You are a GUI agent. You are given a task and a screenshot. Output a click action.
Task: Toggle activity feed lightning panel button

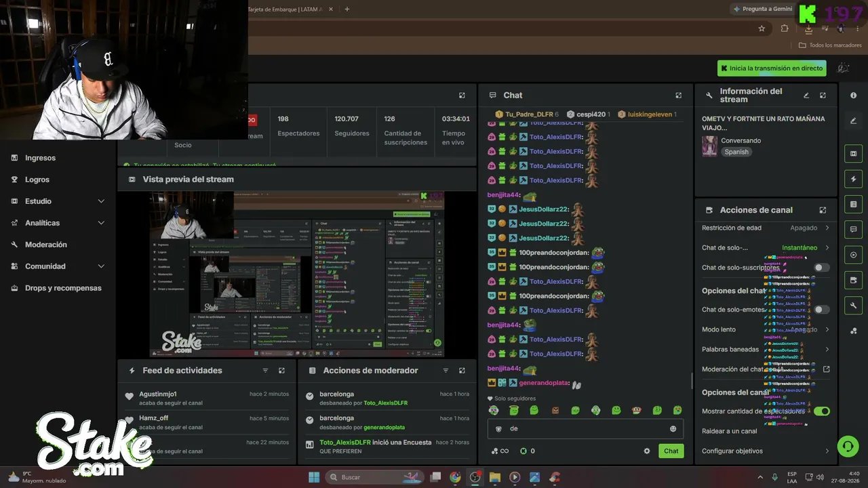point(854,179)
